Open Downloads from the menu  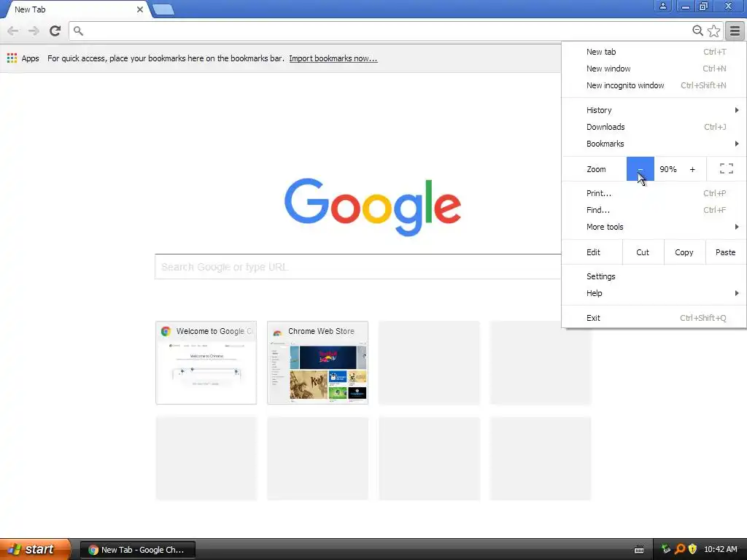click(654, 127)
